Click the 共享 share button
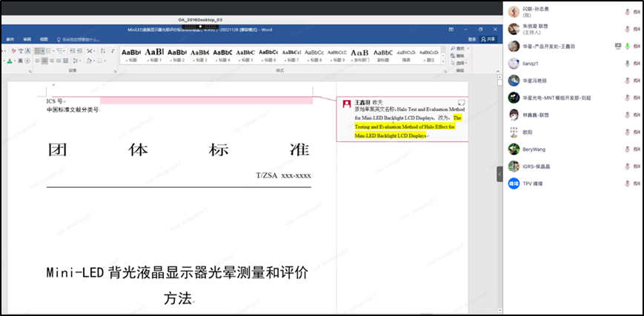 [488, 39]
